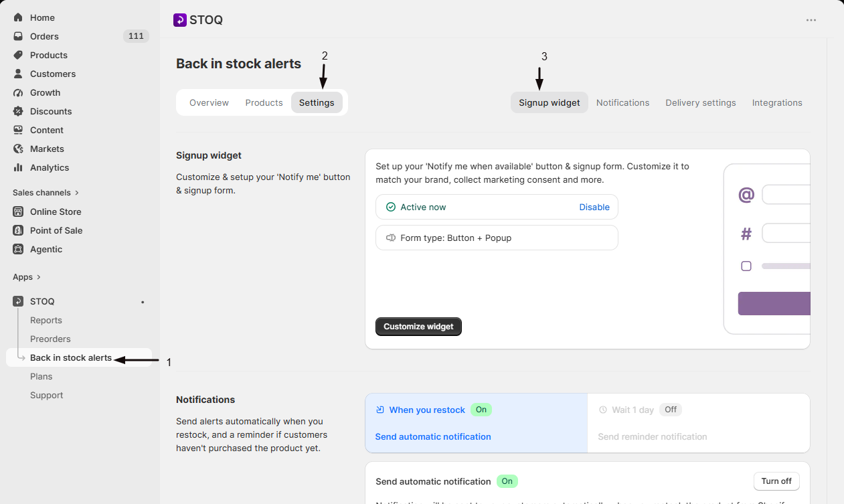Open Plans under STOQ

coord(41,376)
